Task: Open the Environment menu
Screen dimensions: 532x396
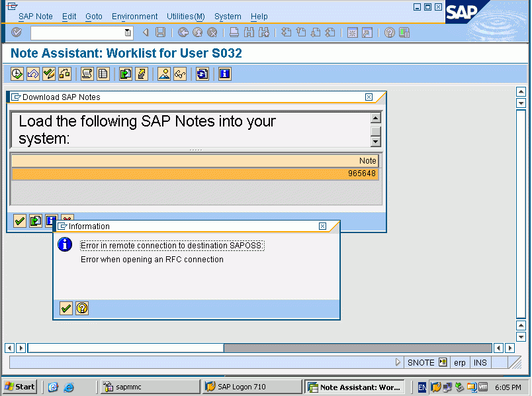Action: tap(135, 17)
